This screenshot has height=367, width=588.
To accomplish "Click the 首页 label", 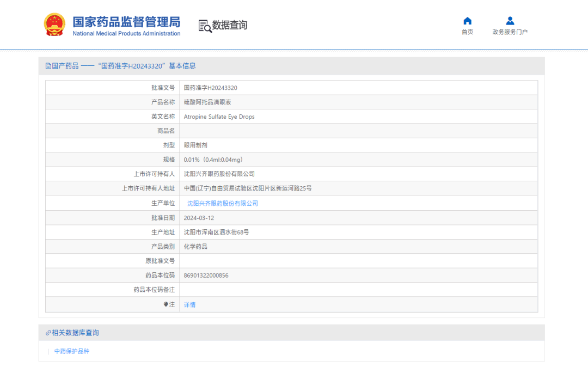I will point(467,32).
